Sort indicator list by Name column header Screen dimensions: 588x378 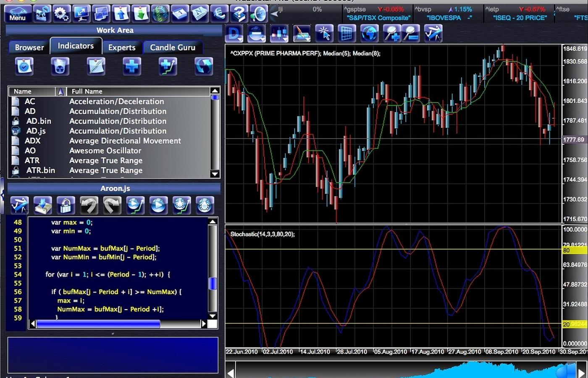coord(31,91)
